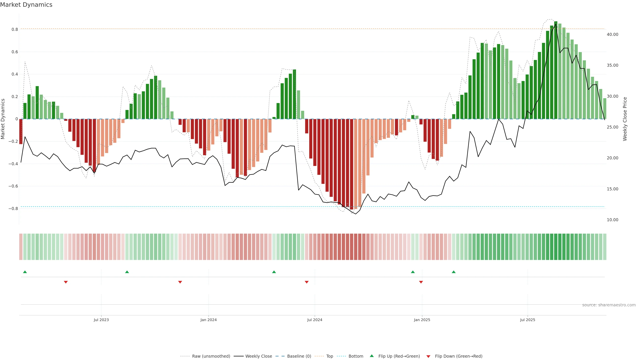644x362 pixels.
Task: Click the Flip Up green triangle in legend
Action: [372, 356]
